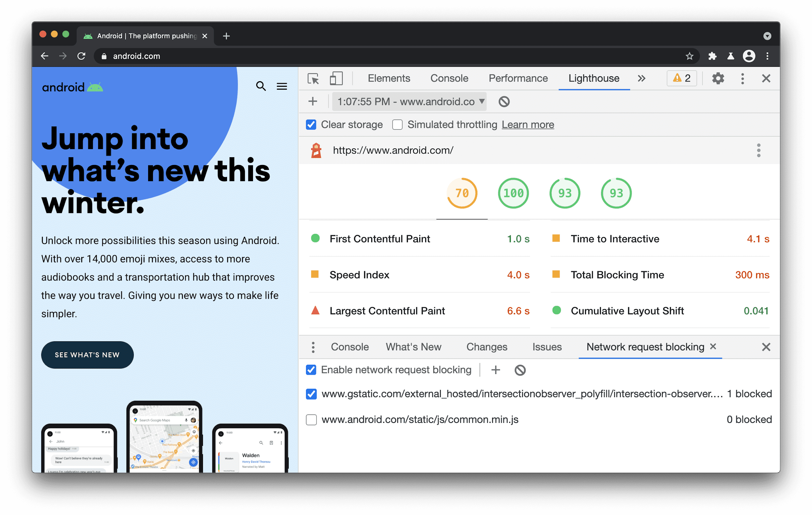The width and height of the screenshot is (812, 515).
Task: Expand the DevTools panel overflow tabs
Action: (x=642, y=78)
